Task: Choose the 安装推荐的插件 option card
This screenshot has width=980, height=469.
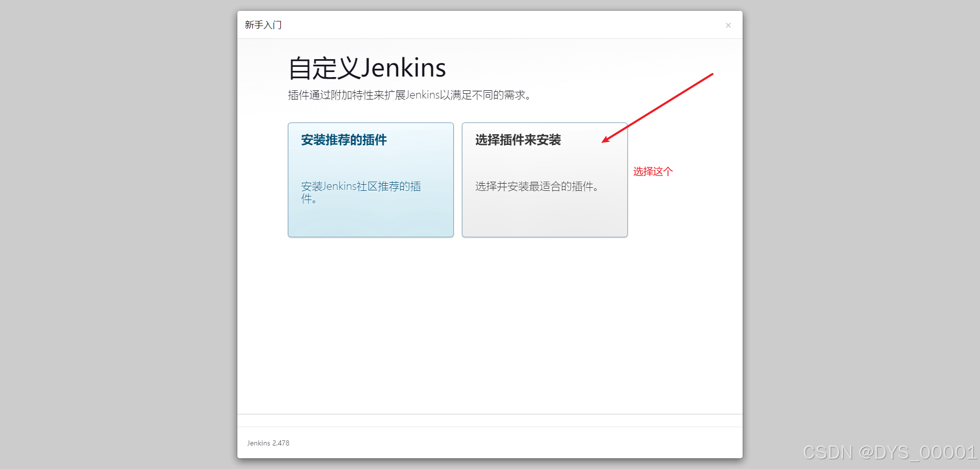Action: (371, 180)
